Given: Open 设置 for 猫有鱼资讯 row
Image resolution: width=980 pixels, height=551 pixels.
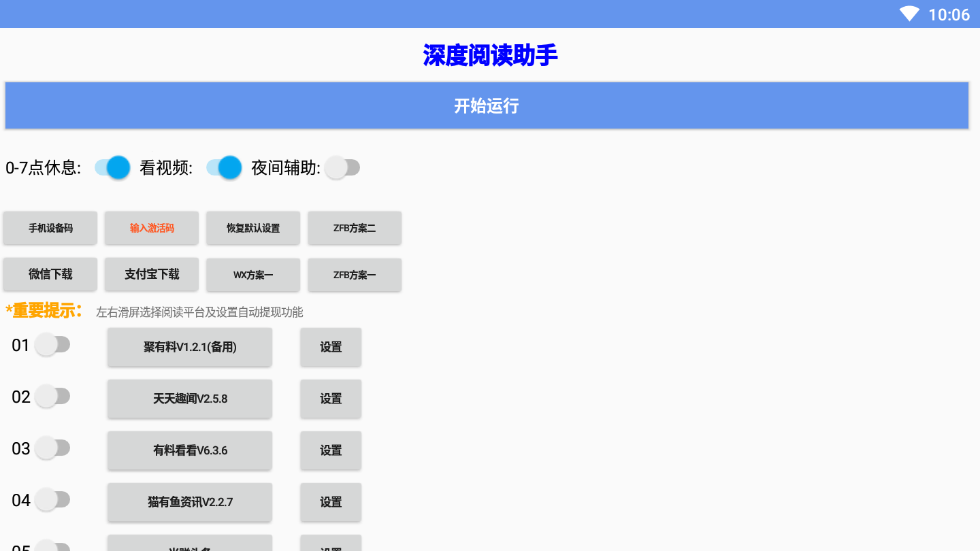Looking at the screenshot, I should pos(331,502).
